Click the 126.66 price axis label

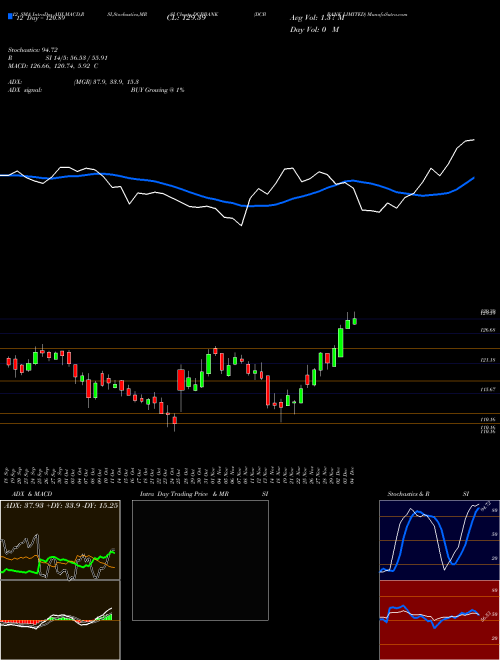point(488,330)
